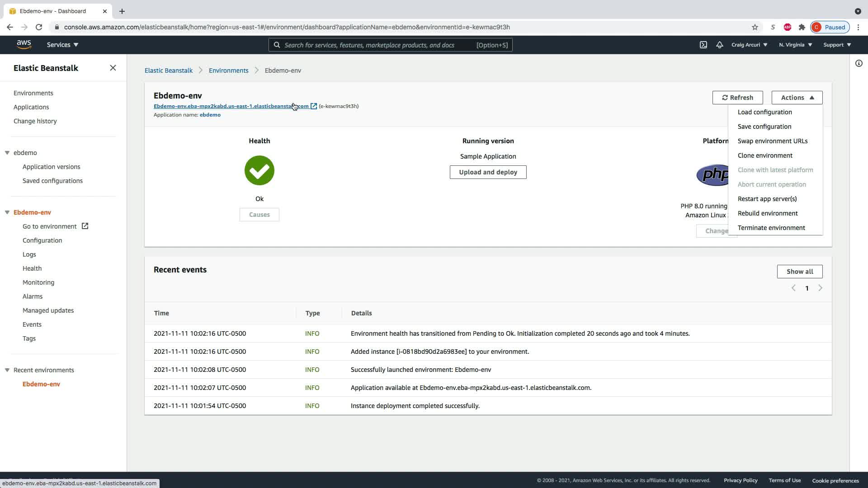Reload the page with browser refresh icon

point(39,27)
